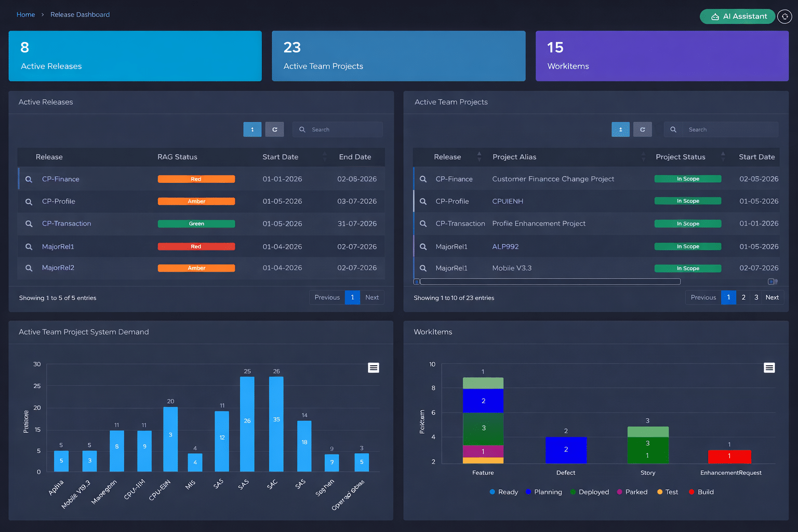This screenshot has width=798, height=532.
Task: Open WorkItems chart hamburger menu
Action: 769,368
